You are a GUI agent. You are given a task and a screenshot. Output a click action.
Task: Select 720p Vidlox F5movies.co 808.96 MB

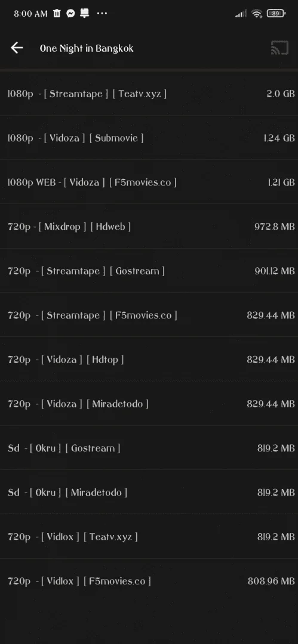point(149,581)
